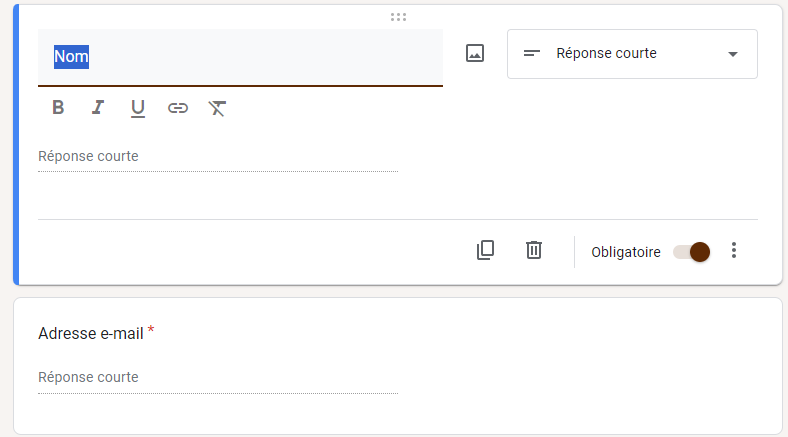This screenshot has width=788, height=437.
Task: Delete the Nom question with trash icon
Action: tap(534, 250)
